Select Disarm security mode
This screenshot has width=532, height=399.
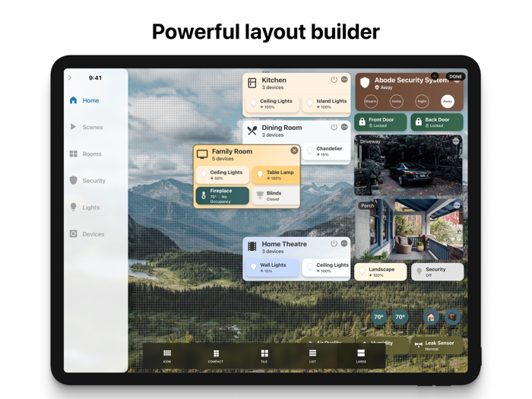coord(371,101)
